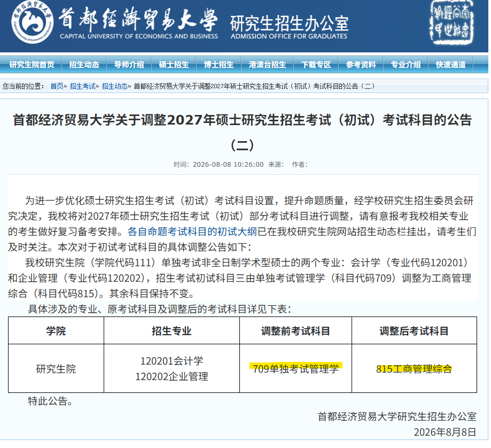Image resolution: width=491 pixels, height=448 pixels.
Task: Click the calligraphy seal in header
Action: tap(451, 22)
